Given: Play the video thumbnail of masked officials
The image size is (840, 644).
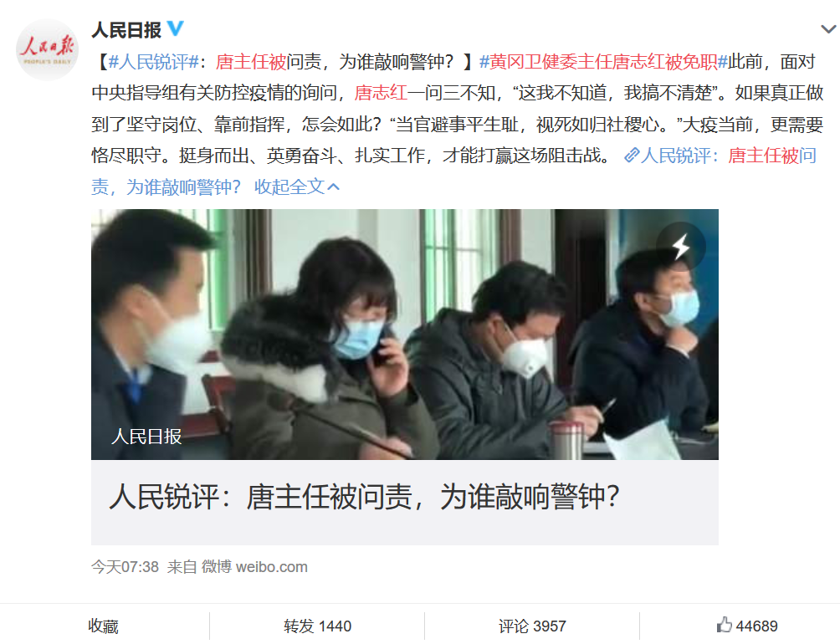Looking at the screenshot, I should 404,335.
